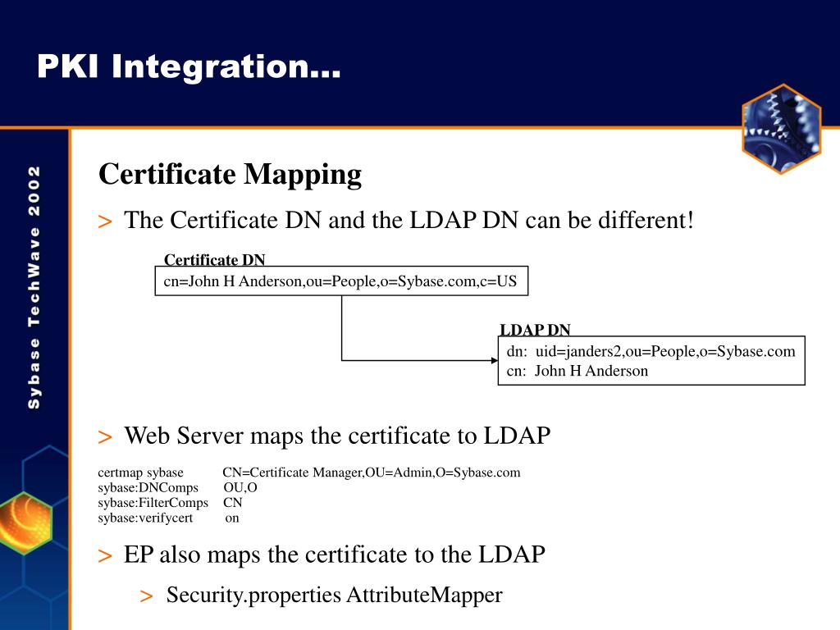Click the gear hexagon logo
This screenshot has width=840, height=630.
[782, 129]
